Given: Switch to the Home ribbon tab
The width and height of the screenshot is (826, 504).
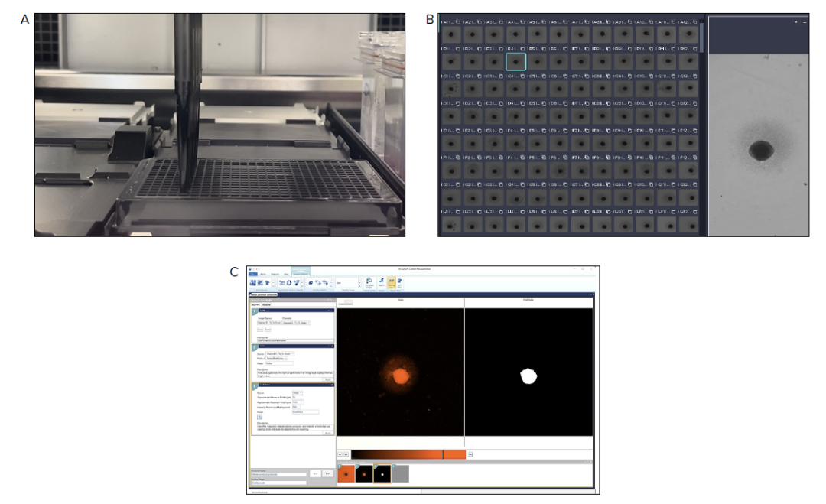Looking at the screenshot, I should (263, 274).
